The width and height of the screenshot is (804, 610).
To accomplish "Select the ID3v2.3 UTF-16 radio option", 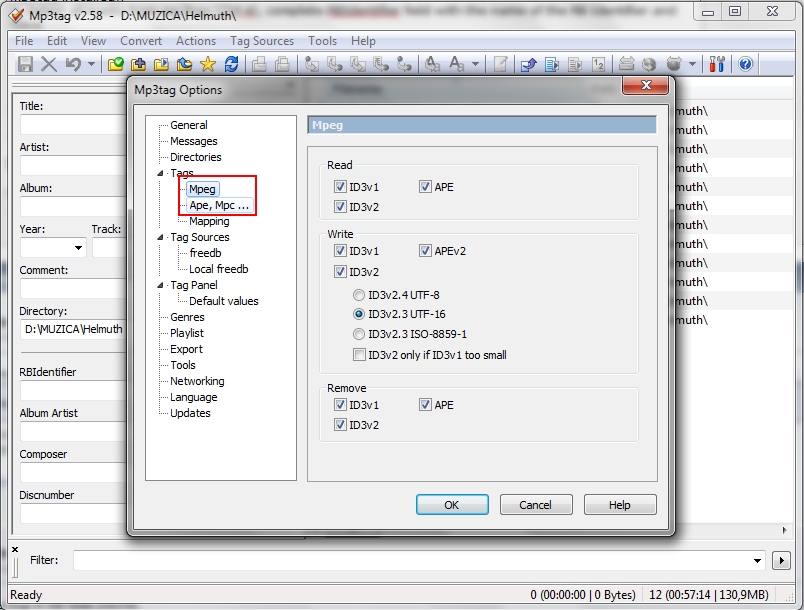I will click(x=359, y=314).
